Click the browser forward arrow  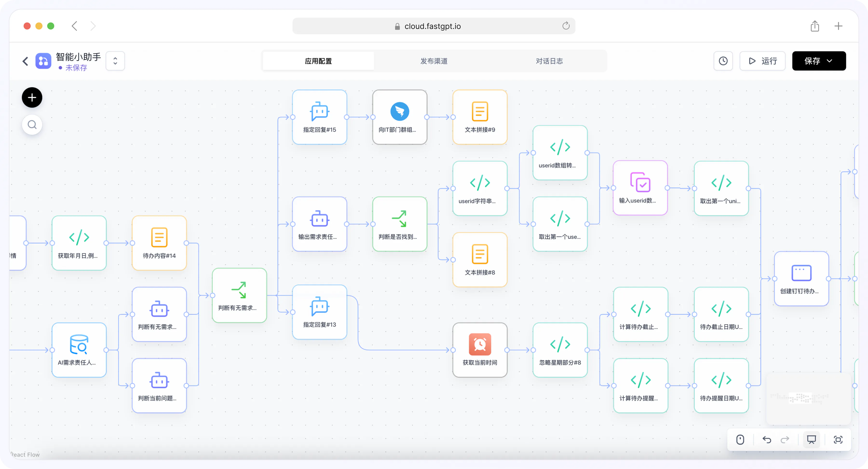pos(93,26)
